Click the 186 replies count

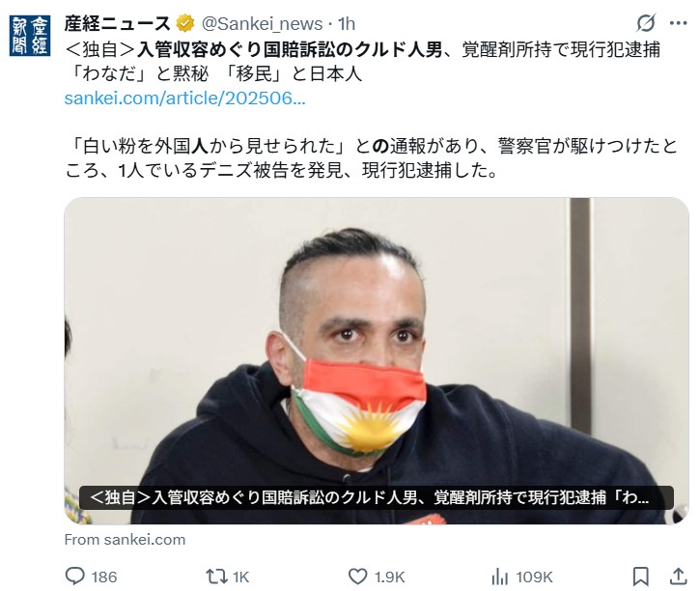(x=104, y=577)
